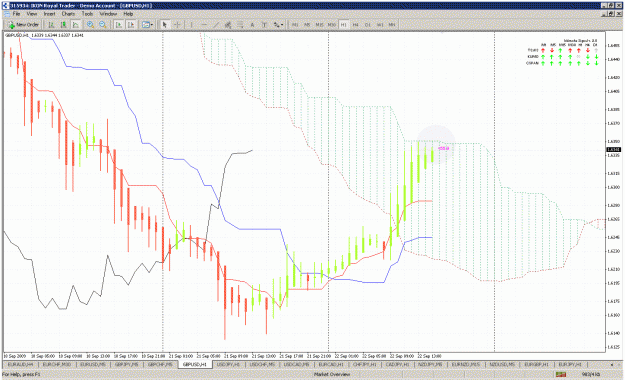Switch chart to candlesticks mode
The width and height of the screenshot is (625, 380).
point(63,25)
